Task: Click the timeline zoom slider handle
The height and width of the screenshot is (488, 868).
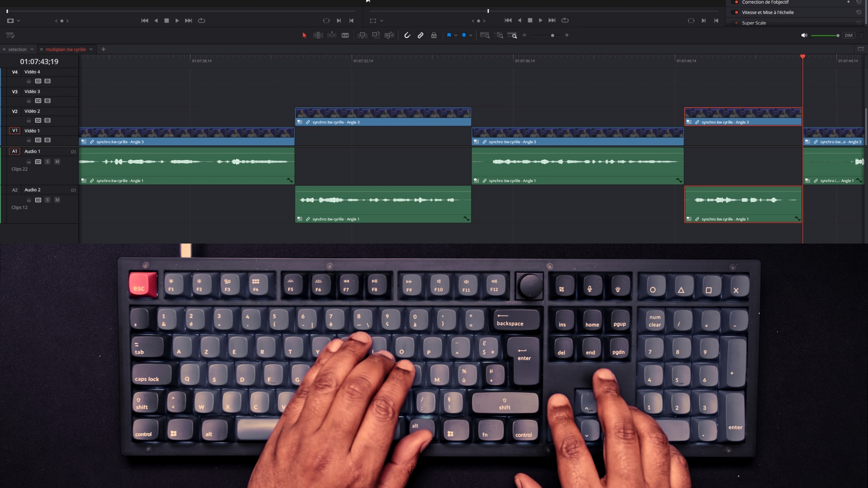Action: point(552,35)
